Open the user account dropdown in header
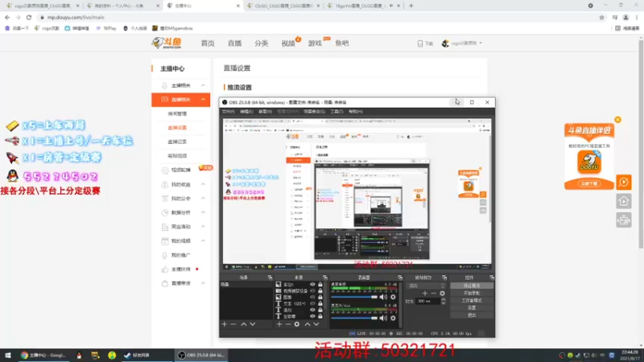This screenshot has width=644, height=362. coord(462,43)
